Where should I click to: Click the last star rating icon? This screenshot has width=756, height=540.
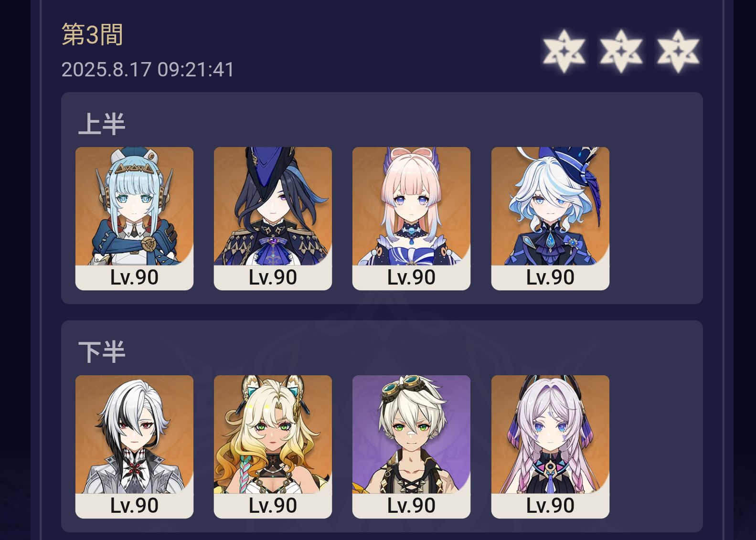click(x=678, y=51)
